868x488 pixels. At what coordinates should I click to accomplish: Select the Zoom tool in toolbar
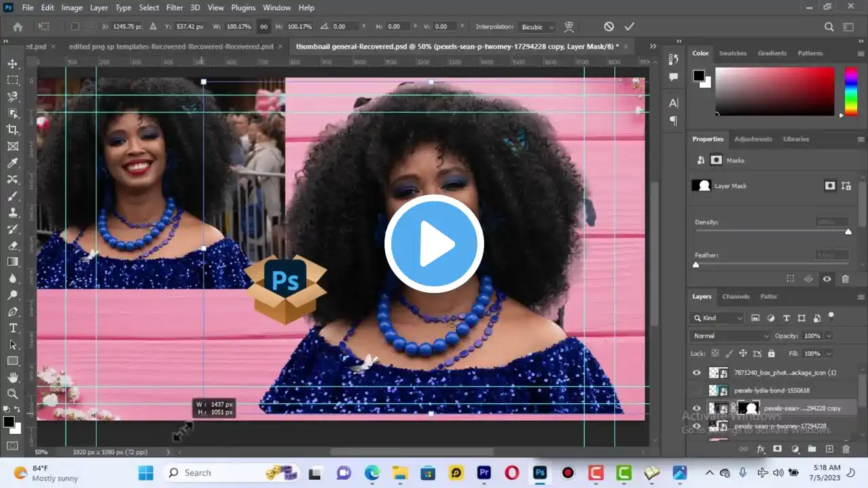click(12, 394)
